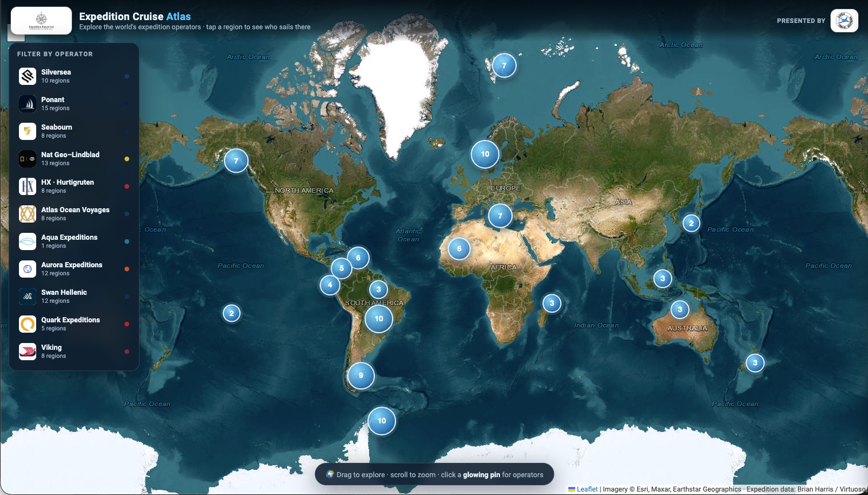The height and width of the screenshot is (495, 868).
Task: Open the 2 cluster pin near Japan
Action: [x=691, y=223]
